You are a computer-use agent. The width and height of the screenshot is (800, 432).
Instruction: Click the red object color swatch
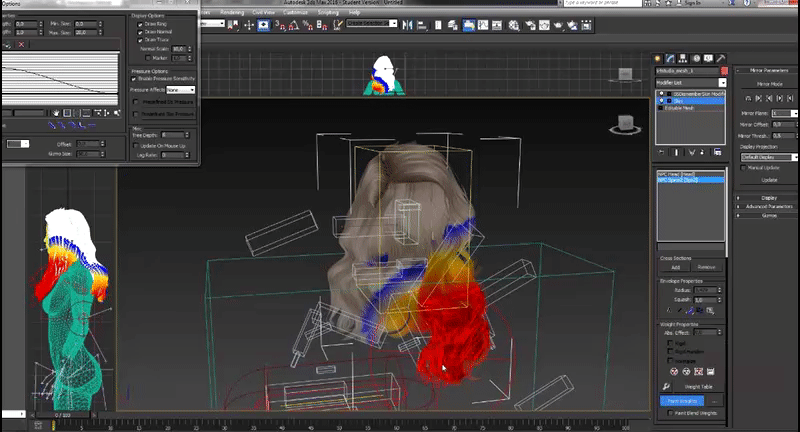tap(724, 70)
